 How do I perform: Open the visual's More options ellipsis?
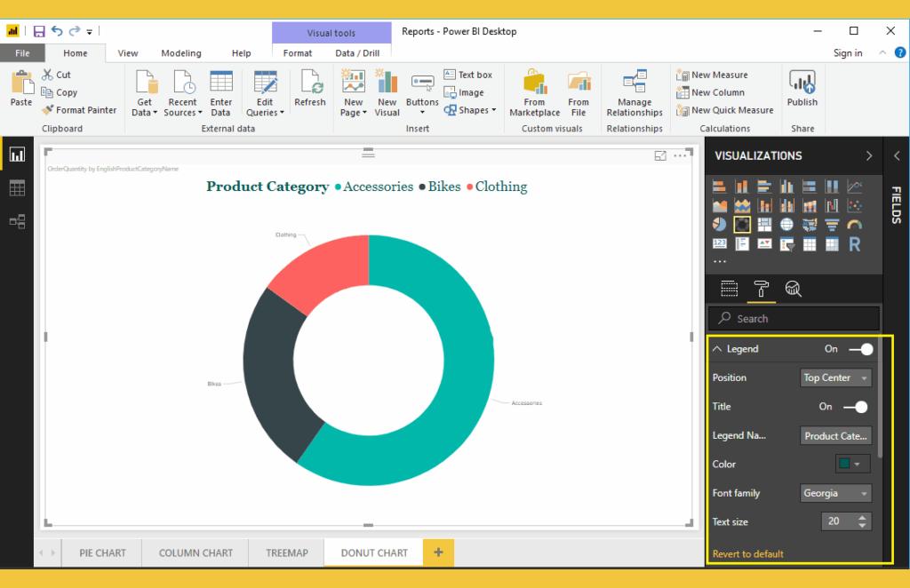pos(680,155)
